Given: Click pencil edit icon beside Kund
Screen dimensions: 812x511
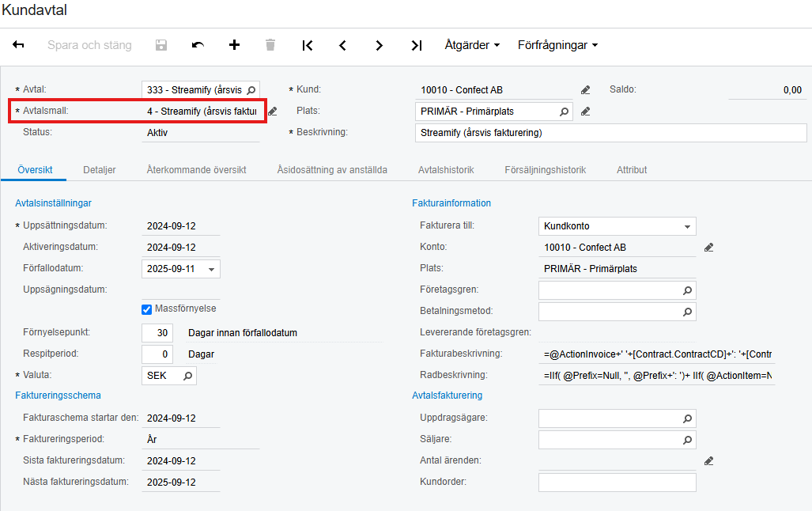Looking at the screenshot, I should tap(585, 90).
